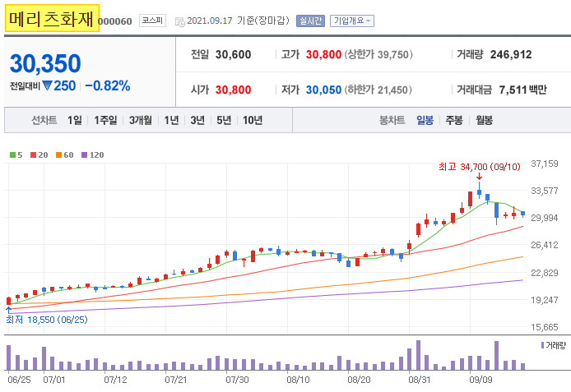The image size is (571, 392).
Task: Click the 최저 18,550 (06/25) label
Action: coord(47,320)
